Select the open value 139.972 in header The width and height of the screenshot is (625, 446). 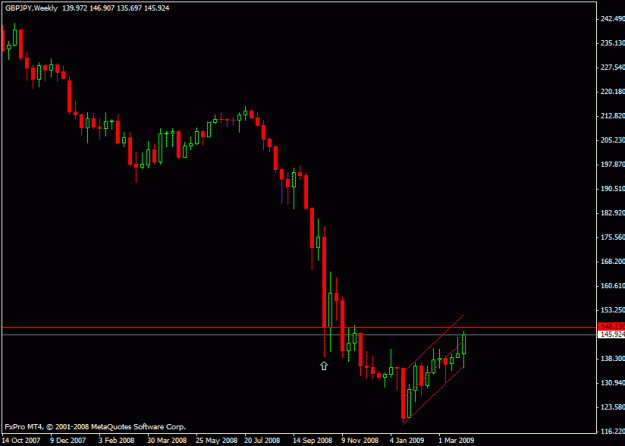pyautogui.click(x=75, y=8)
